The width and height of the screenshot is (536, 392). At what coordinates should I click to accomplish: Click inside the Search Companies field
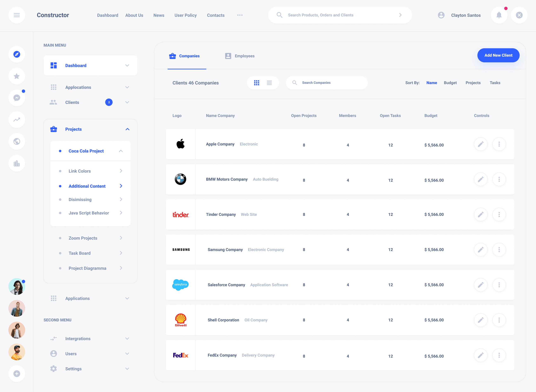tap(327, 82)
